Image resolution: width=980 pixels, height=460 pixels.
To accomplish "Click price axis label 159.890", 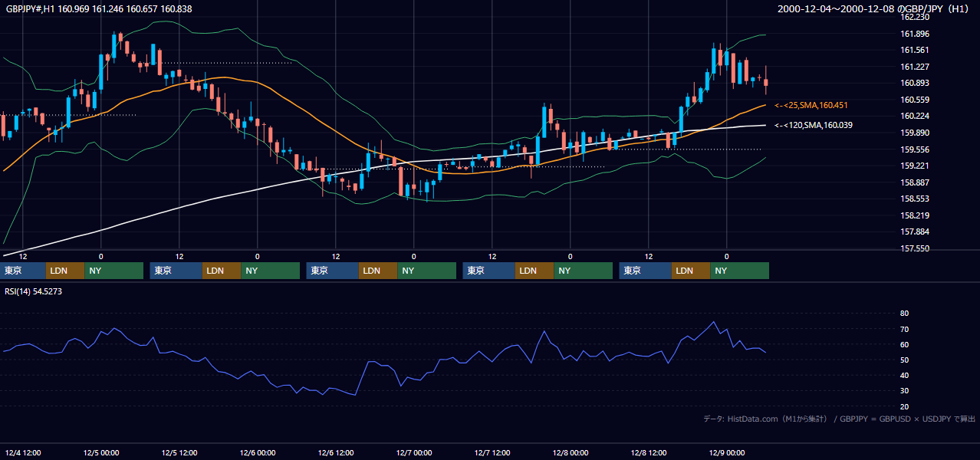I will (x=915, y=133).
